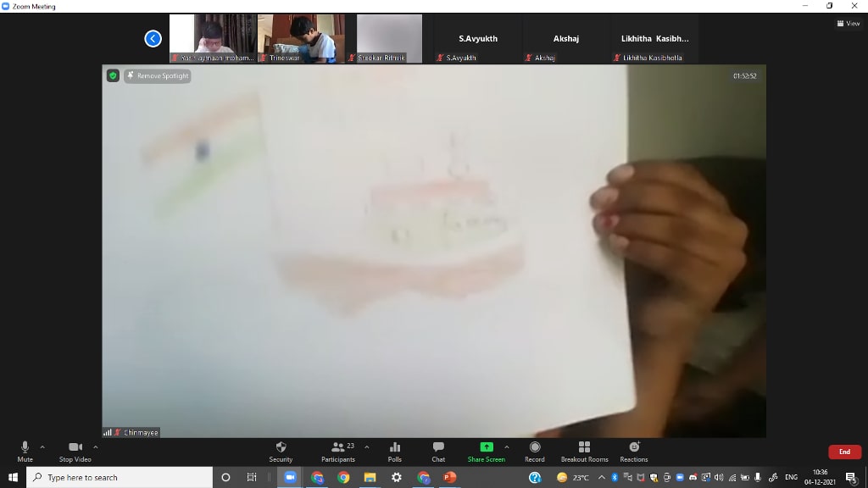Expand audio options arrow beside Mute
868x488 pixels.
[42, 446]
